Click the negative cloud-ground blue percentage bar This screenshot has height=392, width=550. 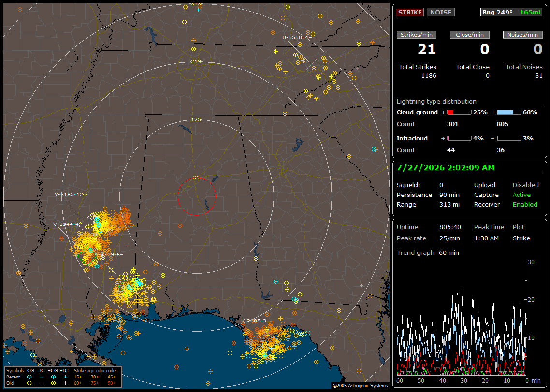click(x=509, y=112)
